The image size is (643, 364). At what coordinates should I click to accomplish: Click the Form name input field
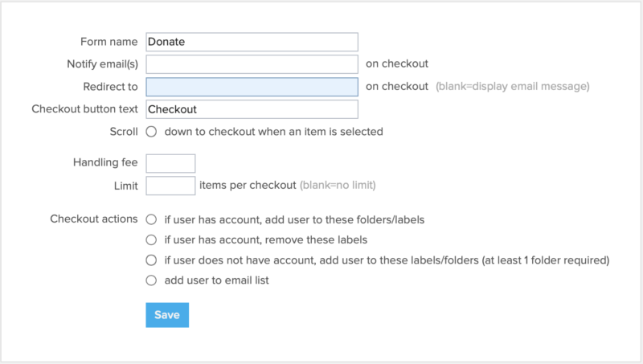click(252, 42)
